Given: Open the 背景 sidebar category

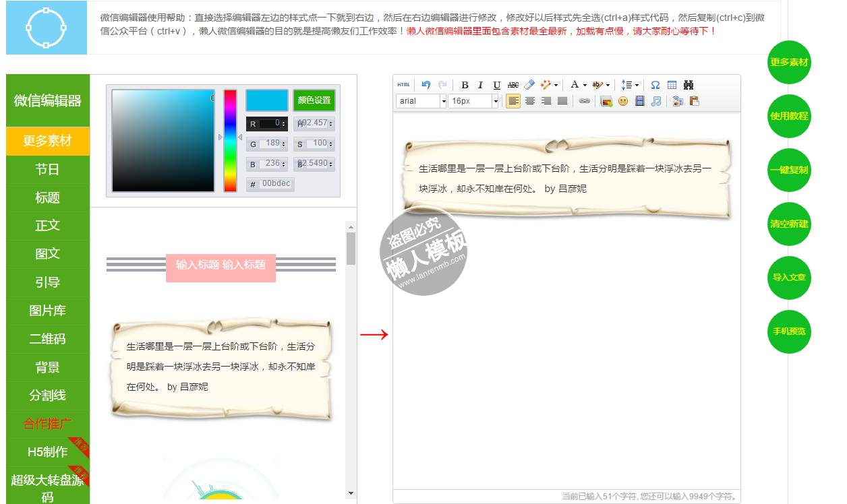Looking at the screenshot, I should [48, 367].
